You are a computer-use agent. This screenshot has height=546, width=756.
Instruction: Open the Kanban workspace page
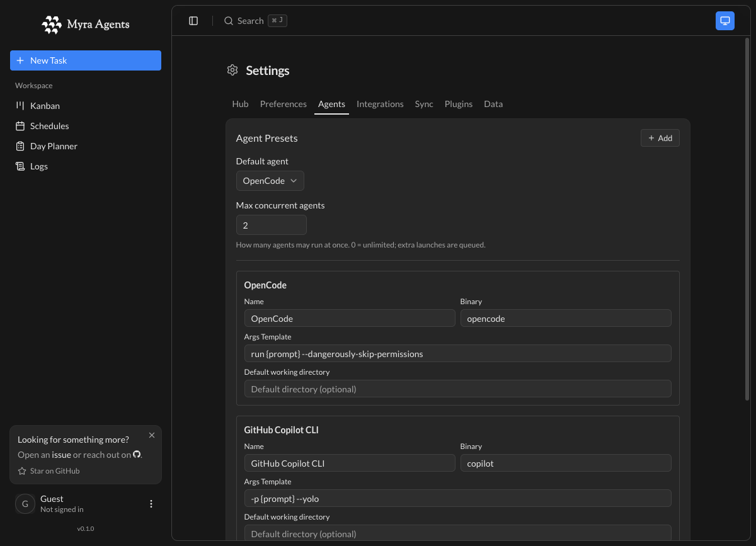pos(86,106)
